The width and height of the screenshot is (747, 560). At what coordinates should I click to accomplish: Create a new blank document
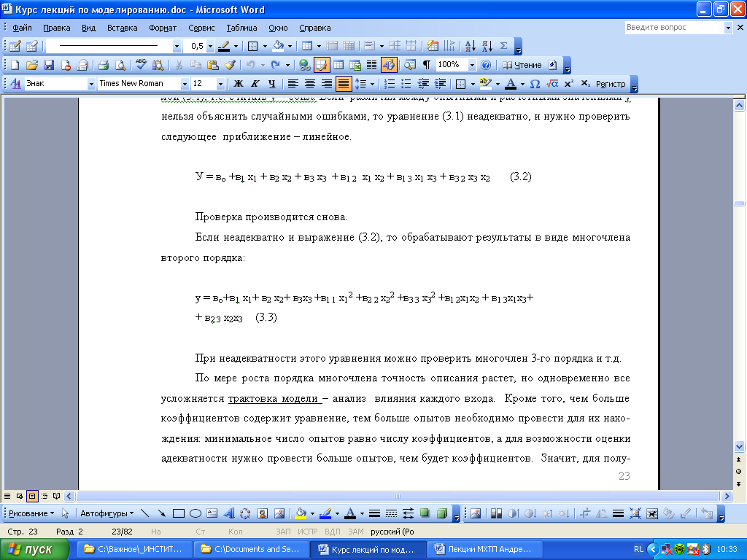click(15, 65)
